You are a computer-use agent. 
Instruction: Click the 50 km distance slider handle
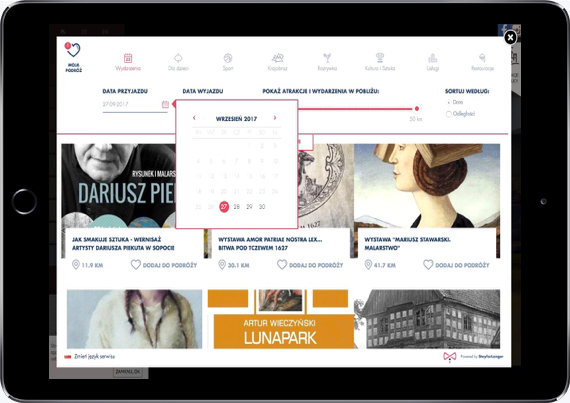coord(417,109)
